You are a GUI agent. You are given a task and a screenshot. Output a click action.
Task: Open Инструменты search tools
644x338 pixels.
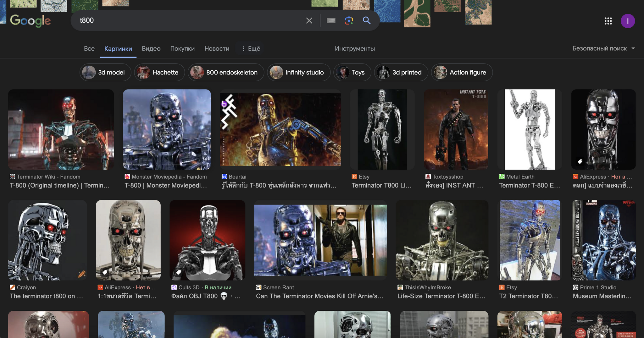tap(354, 49)
